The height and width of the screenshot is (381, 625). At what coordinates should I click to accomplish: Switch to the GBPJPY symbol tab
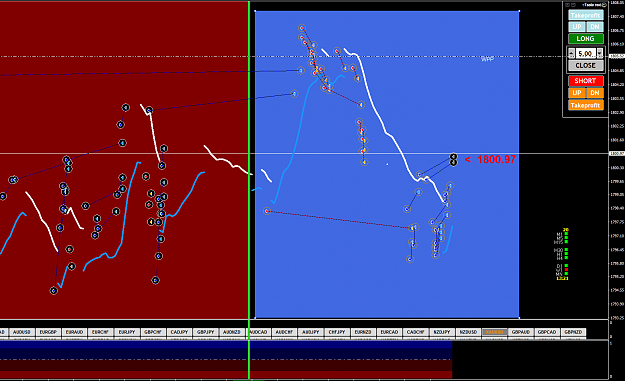pyautogui.click(x=206, y=332)
